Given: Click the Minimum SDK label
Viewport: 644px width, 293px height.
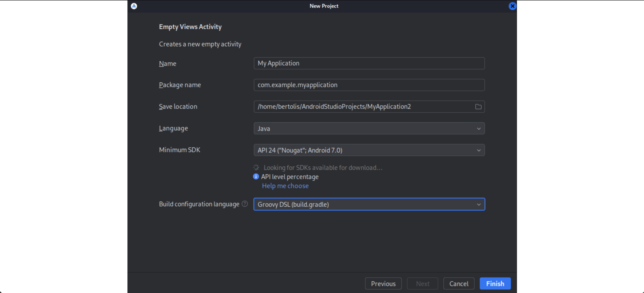Looking at the screenshot, I should point(179,150).
